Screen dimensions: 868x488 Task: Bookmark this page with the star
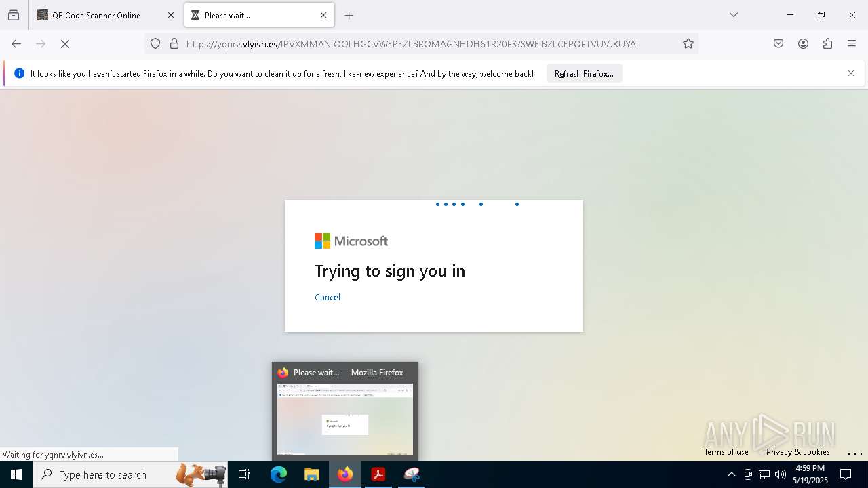click(688, 43)
